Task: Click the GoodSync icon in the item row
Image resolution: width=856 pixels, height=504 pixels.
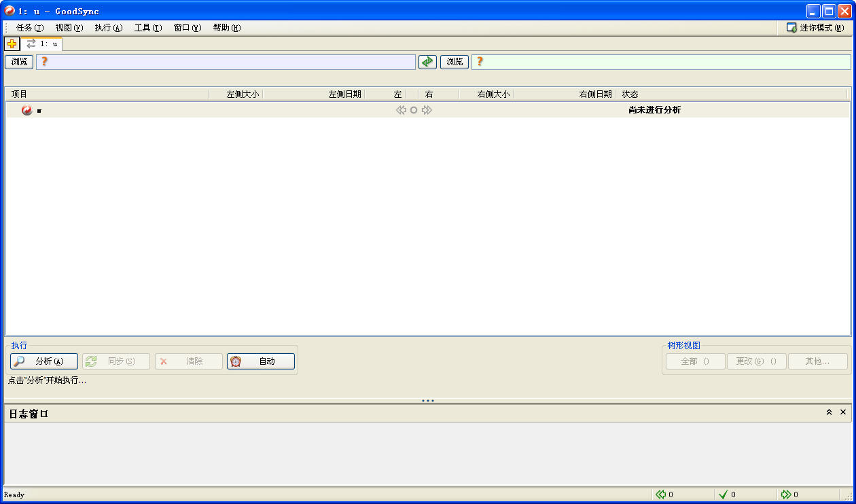Action: 26,110
